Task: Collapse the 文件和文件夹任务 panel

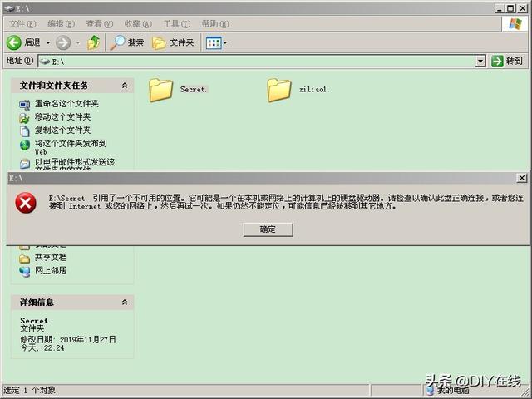Action: click(125, 86)
